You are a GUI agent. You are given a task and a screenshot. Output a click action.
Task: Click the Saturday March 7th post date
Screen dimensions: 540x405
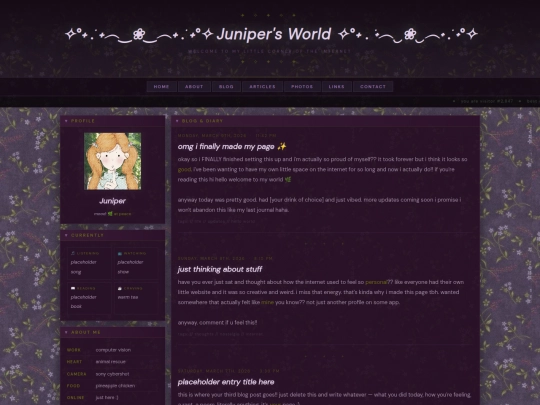coord(228,371)
